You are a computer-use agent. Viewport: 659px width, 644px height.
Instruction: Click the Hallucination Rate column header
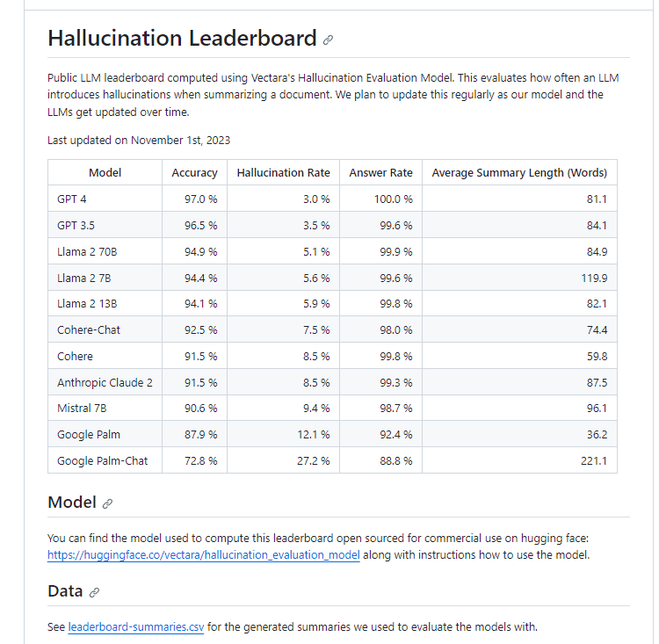click(283, 173)
